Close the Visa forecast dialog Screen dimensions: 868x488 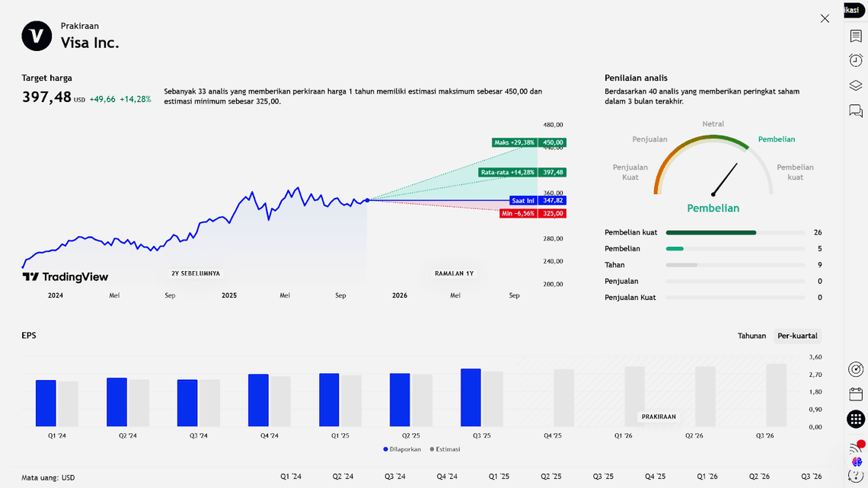(x=825, y=18)
